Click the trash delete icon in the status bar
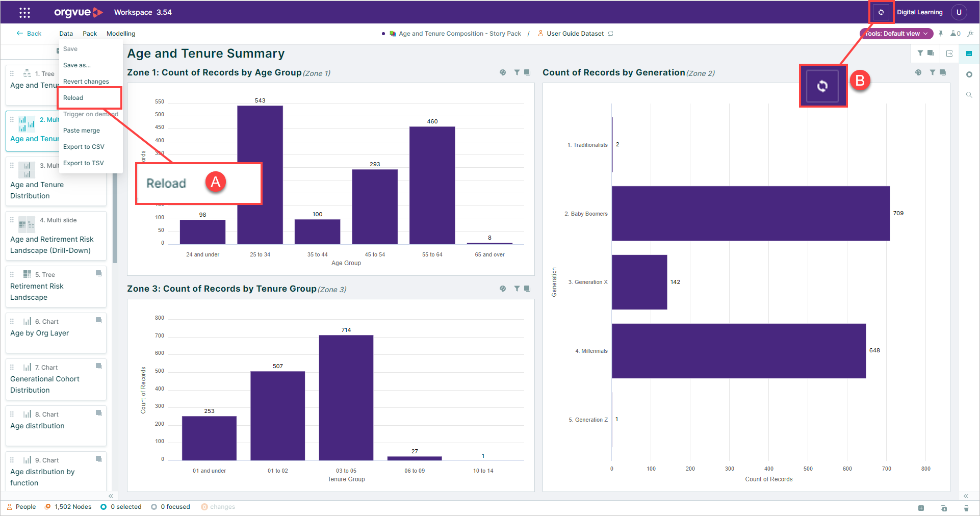980x516 pixels. click(x=966, y=508)
